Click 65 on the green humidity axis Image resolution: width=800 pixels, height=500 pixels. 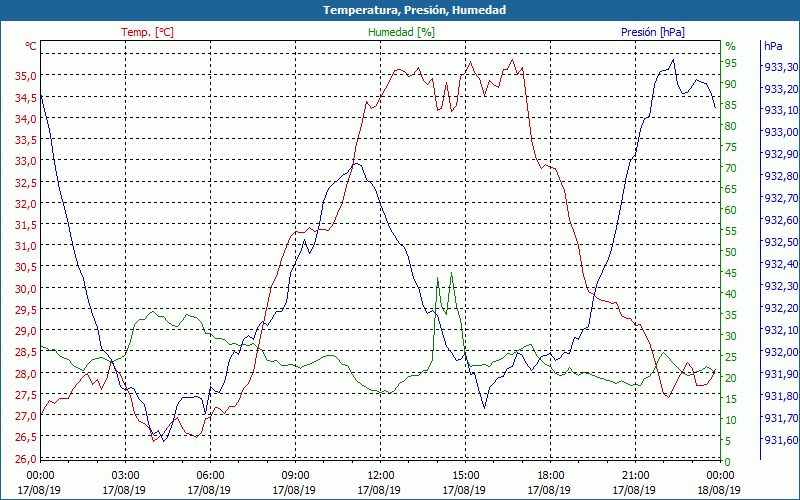tap(731, 189)
